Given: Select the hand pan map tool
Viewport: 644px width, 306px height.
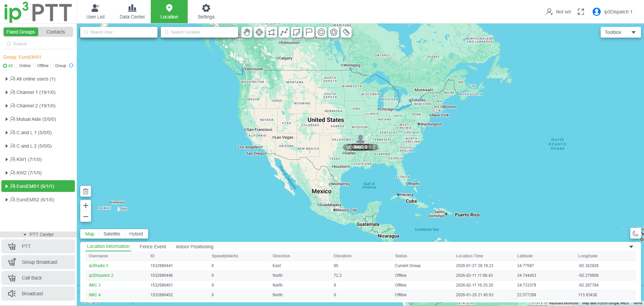Looking at the screenshot, I should click(x=247, y=32).
